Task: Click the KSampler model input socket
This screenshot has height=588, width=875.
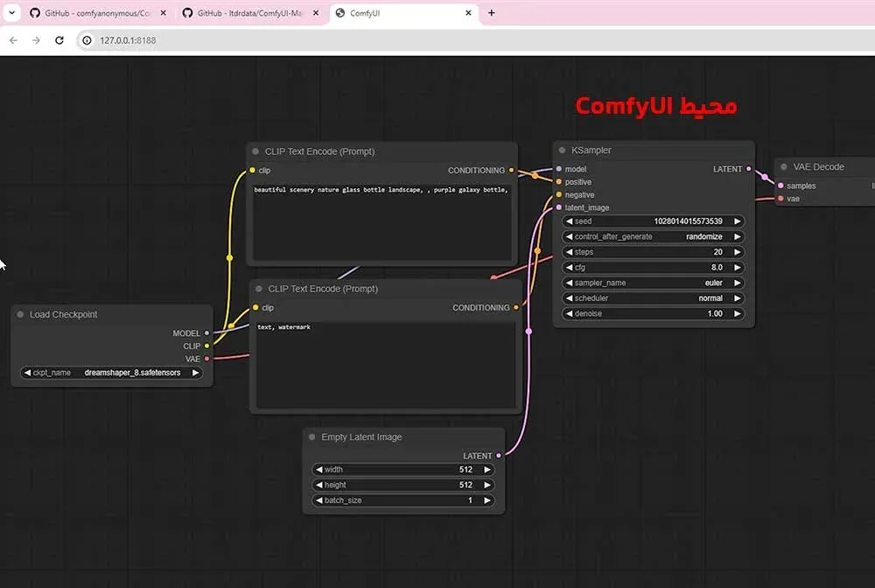Action: tap(558, 169)
